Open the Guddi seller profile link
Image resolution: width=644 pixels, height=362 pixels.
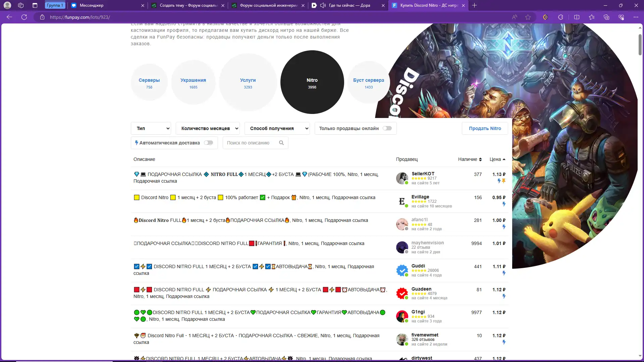(418, 266)
